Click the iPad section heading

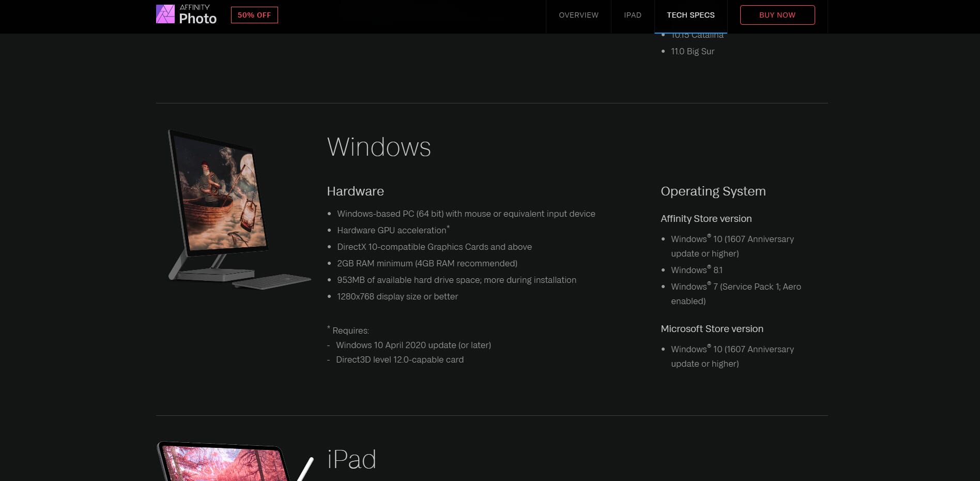tap(351, 459)
